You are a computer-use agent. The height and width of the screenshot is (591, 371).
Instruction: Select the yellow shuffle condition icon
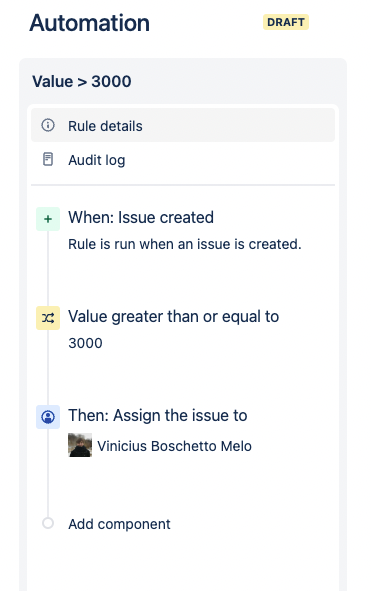coord(48,318)
